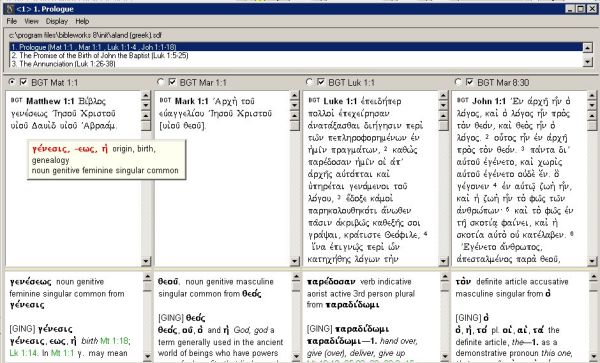This screenshot has height=363, width=600.
Task: Open the File menu
Action: click(11, 21)
